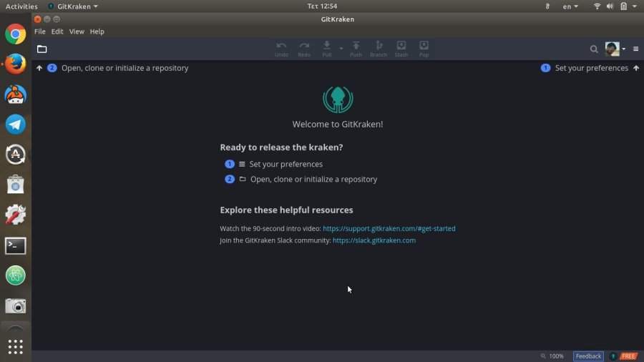This screenshot has height=362, width=644.
Task: Click the Feedback button
Action: coord(588,356)
